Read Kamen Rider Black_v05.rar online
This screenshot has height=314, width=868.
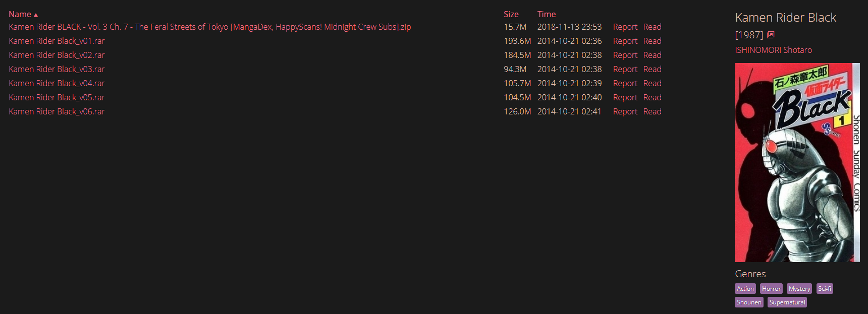pyautogui.click(x=652, y=97)
